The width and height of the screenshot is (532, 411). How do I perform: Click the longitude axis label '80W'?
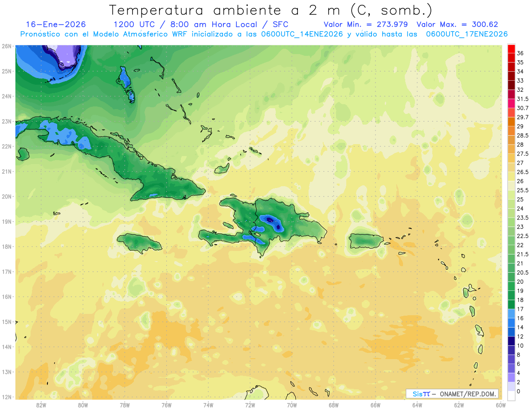click(x=83, y=405)
